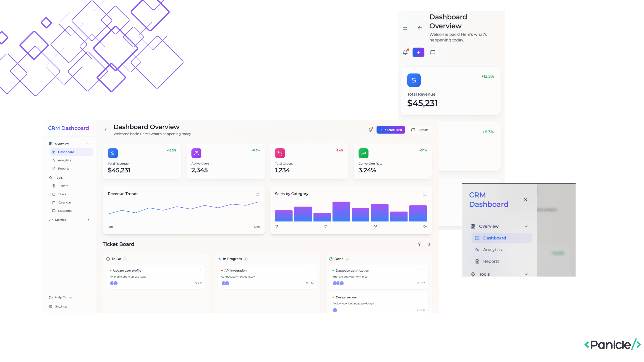Open the three-dot menu on API integration card
The height and width of the screenshot is (362, 644).
(312, 270)
